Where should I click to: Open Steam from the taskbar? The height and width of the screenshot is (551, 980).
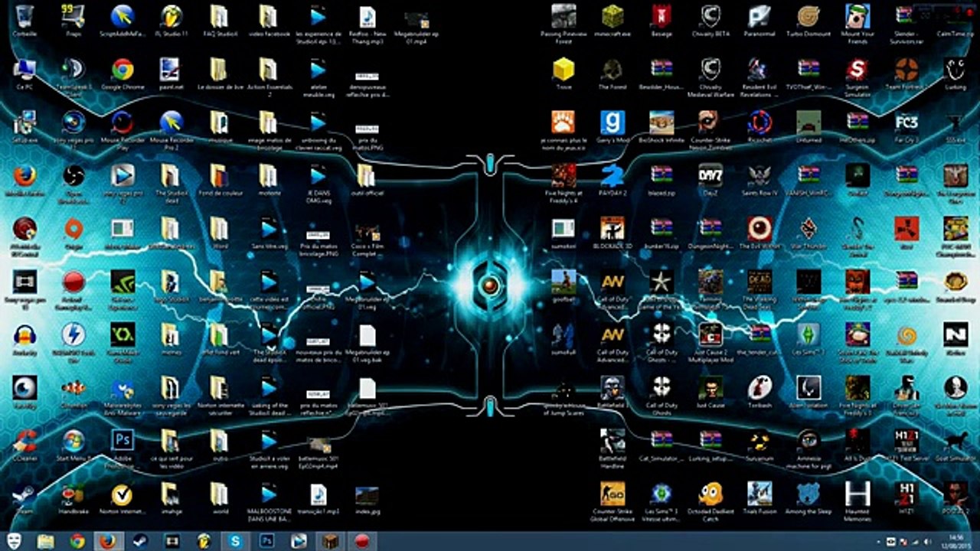point(141,541)
